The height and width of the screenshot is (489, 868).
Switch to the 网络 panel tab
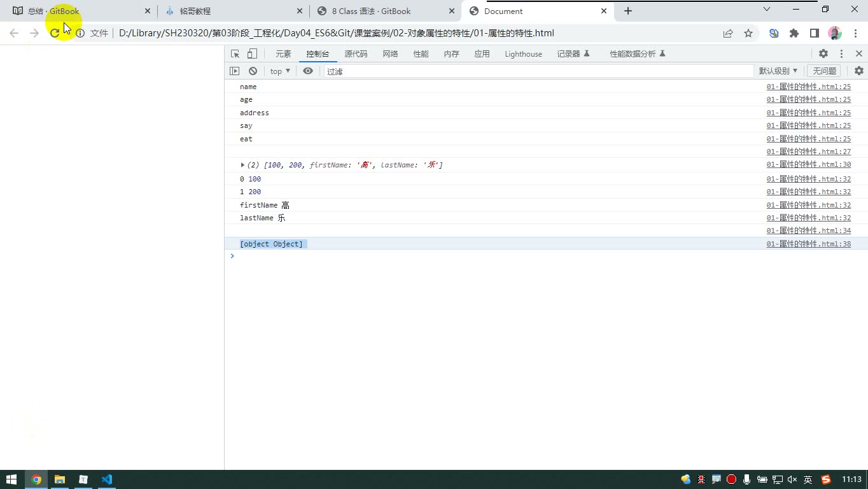[x=390, y=54]
